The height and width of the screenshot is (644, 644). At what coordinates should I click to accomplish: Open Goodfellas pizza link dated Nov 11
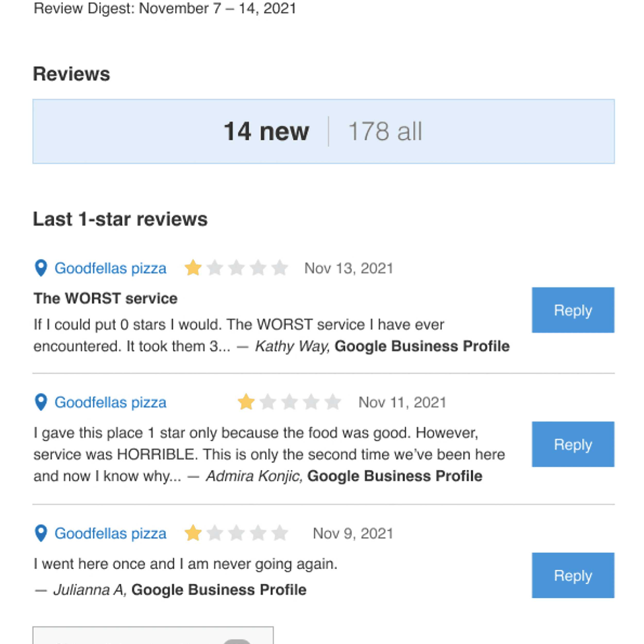pyautogui.click(x=110, y=402)
